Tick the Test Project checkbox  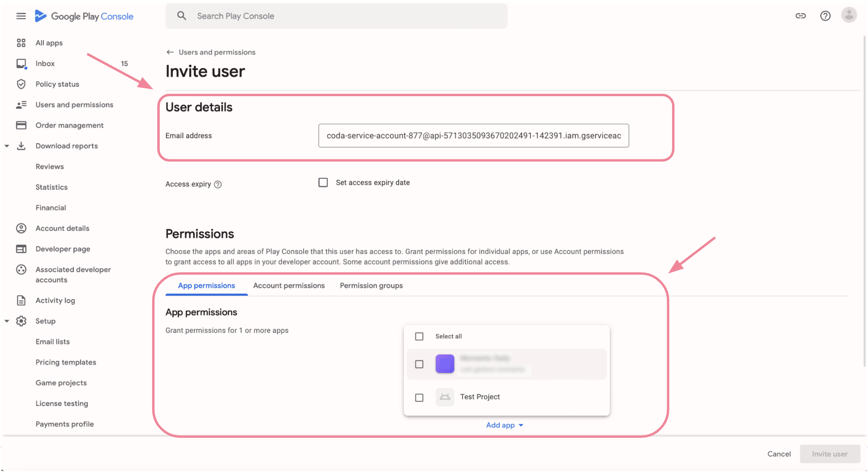pyautogui.click(x=419, y=398)
